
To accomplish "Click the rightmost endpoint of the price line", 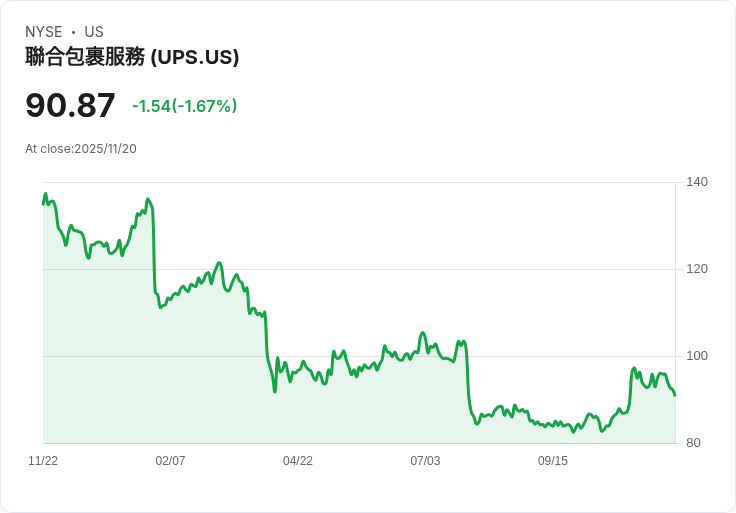I will coord(675,395).
